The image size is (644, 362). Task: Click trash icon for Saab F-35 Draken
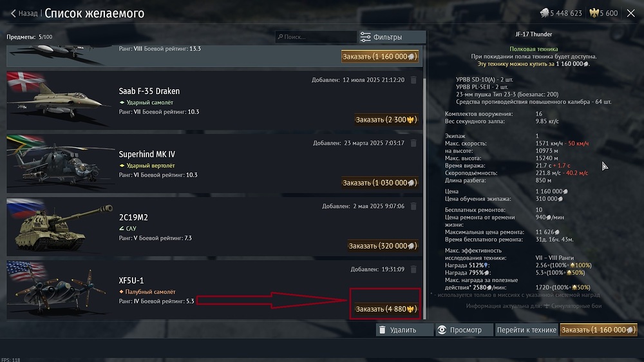(413, 80)
